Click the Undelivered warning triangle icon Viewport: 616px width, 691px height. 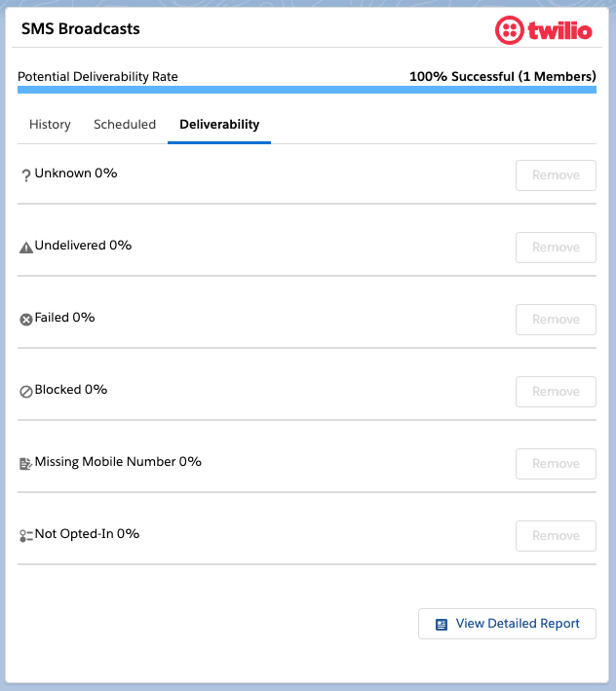(x=26, y=248)
